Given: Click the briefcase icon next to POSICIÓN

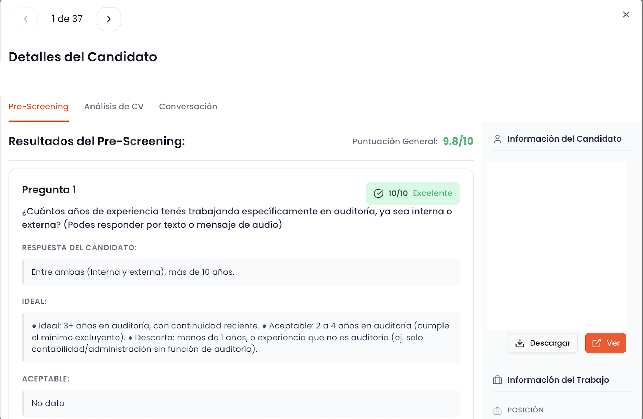Looking at the screenshot, I should (497, 410).
